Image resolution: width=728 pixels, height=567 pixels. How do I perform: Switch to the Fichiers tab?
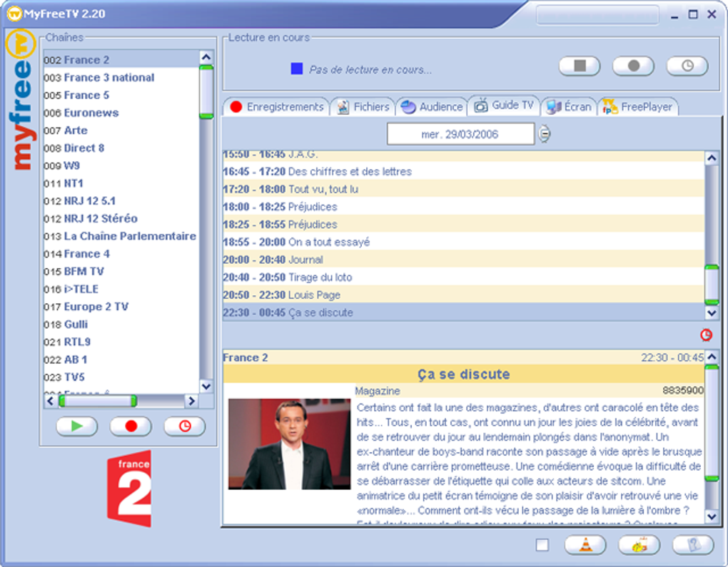tap(363, 107)
